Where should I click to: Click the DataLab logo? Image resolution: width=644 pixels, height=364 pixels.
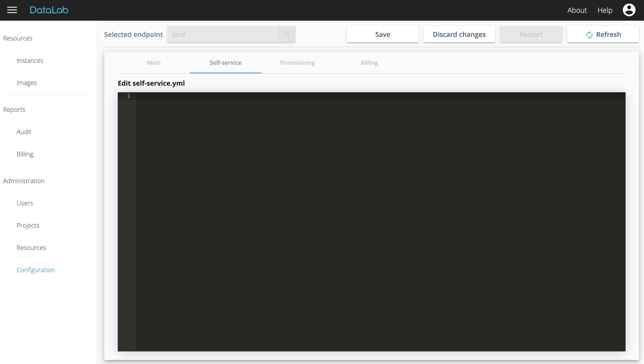coord(49,10)
